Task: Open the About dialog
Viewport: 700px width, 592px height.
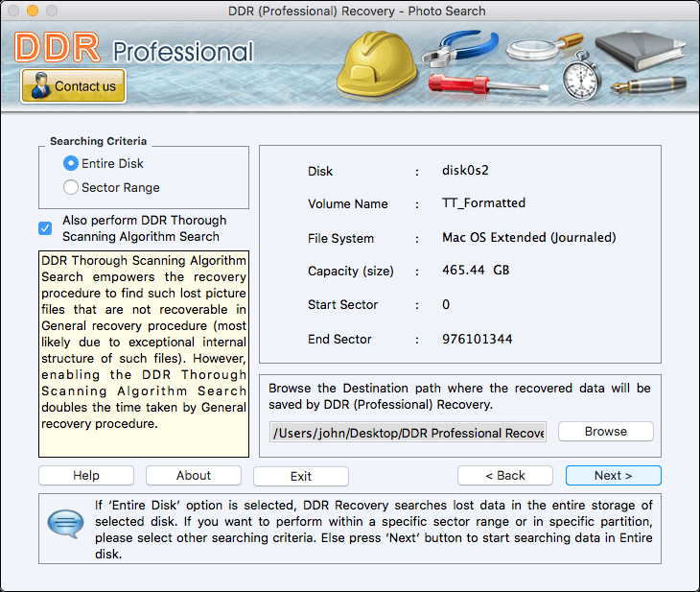Action: click(x=194, y=475)
